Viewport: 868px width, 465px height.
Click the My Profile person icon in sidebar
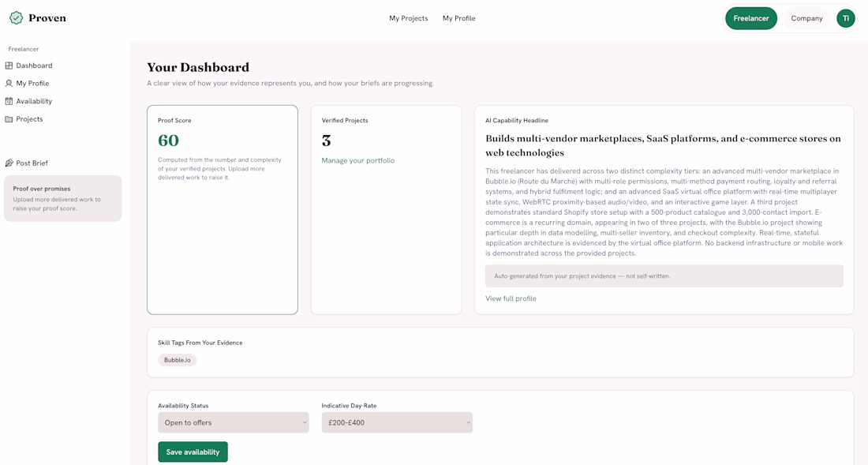tap(9, 83)
